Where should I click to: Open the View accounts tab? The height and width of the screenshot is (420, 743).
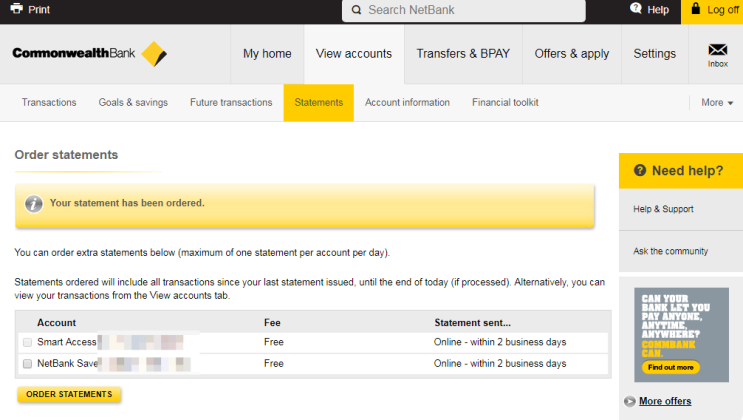[x=354, y=54]
